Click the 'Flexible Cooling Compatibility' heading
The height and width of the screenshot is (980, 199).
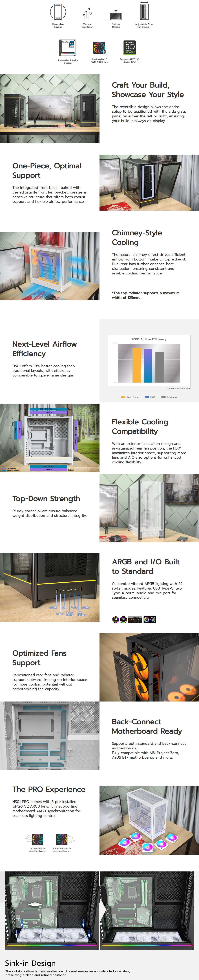tap(140, 426)
